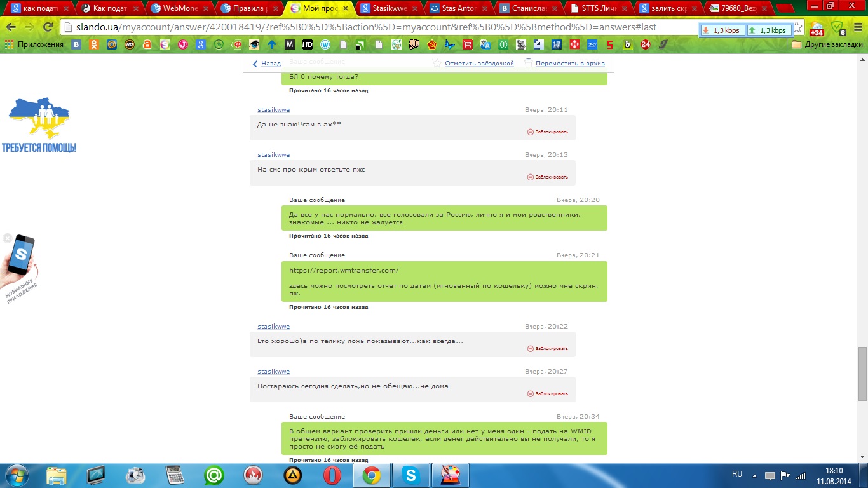Viewport: 868px width, 488px height.
Task: Open the blue up-arrow bookmark icon
Action: click(272, 45)
